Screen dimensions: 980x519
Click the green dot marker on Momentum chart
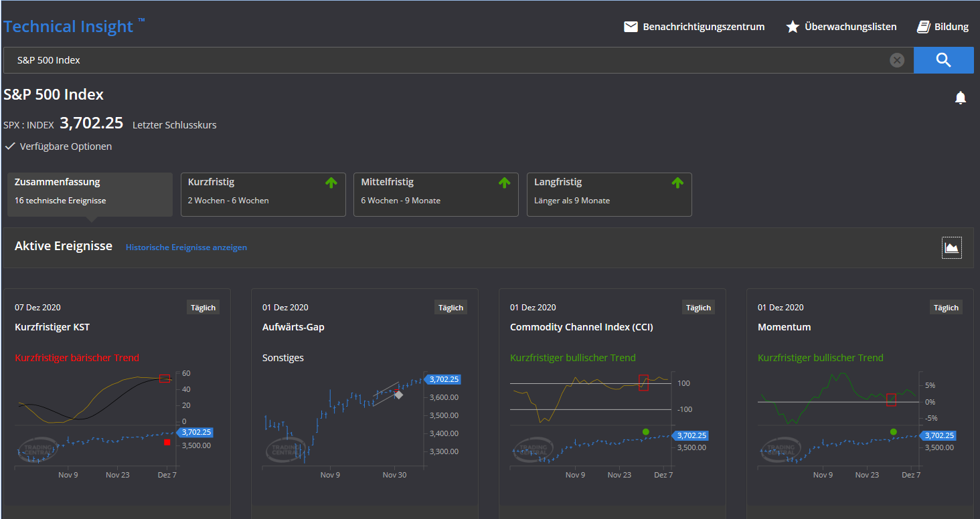pos(893,431)
